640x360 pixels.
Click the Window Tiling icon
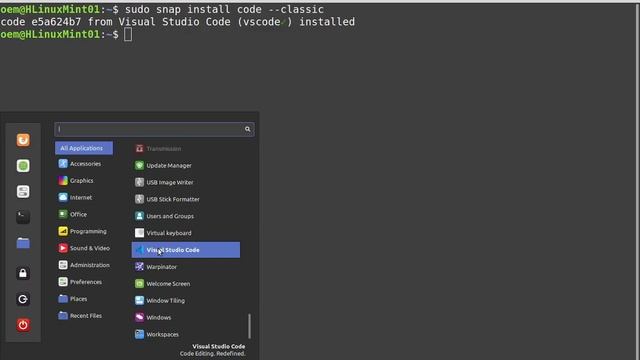[x=139, y=300]
